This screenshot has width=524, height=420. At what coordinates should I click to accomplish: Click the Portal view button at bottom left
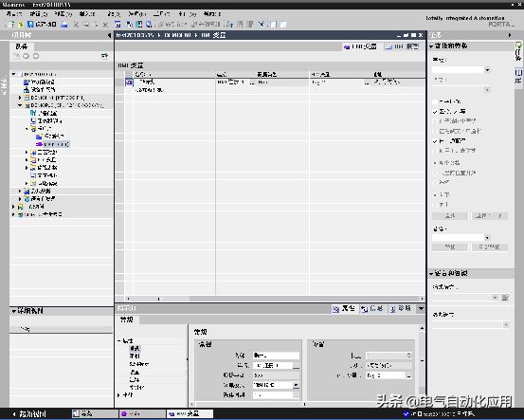tap(29, 414)
